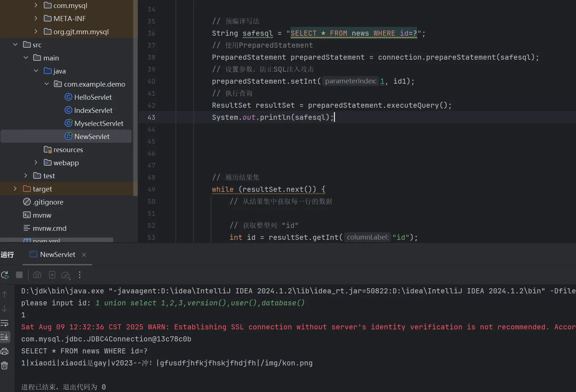Image resolution: width=576 pixels, height=392 pixels.
Task: Clear console with the trash icon
Action: (4, 365)
